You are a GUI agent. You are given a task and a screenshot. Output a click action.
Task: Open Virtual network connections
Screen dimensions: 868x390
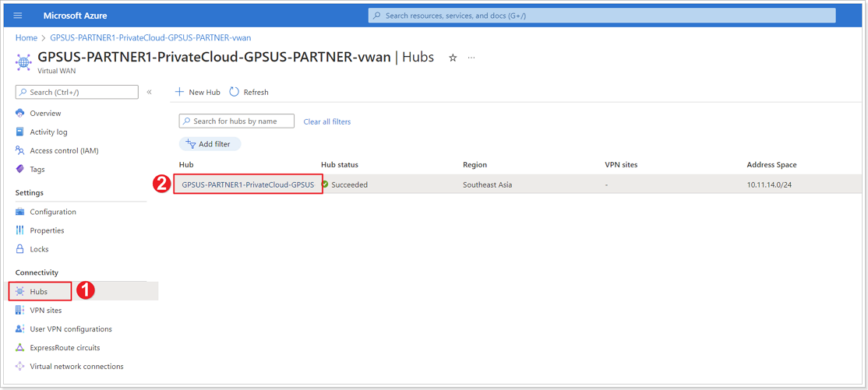(77, 366)
